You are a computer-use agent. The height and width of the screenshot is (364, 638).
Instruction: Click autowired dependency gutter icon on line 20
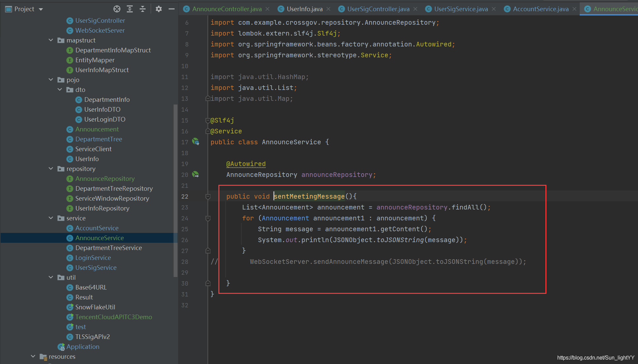[x=196, y=174]
